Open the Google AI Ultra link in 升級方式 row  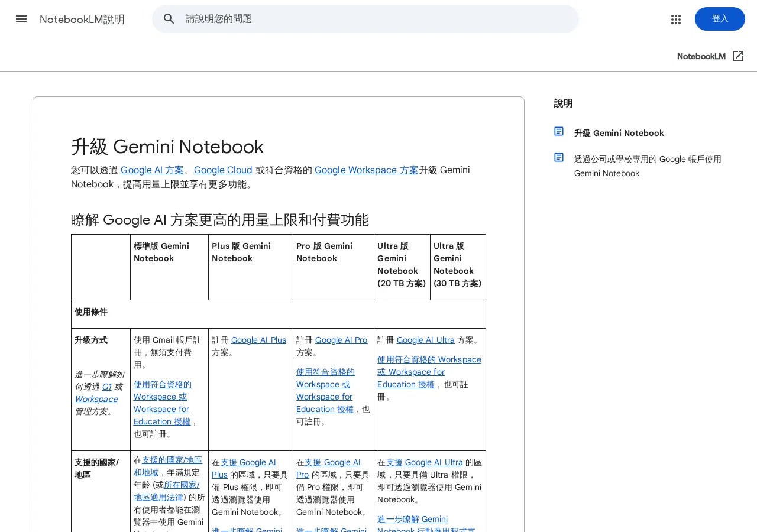(x=426, y=340)
